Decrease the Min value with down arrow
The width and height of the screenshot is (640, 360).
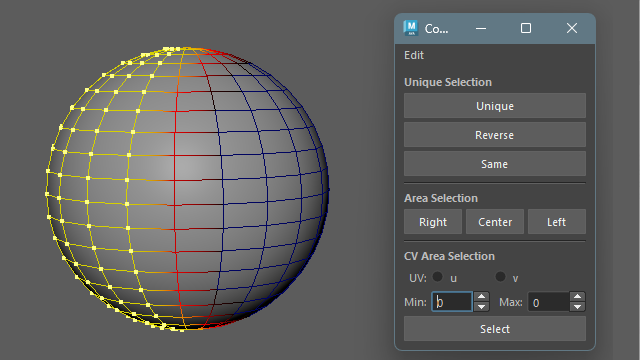tap(482, 307)
